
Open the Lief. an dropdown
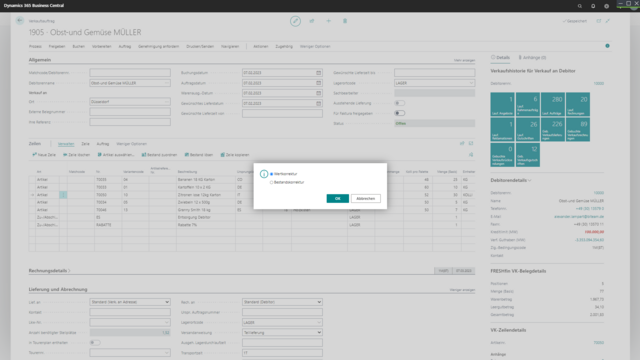(x=130, y=302)
